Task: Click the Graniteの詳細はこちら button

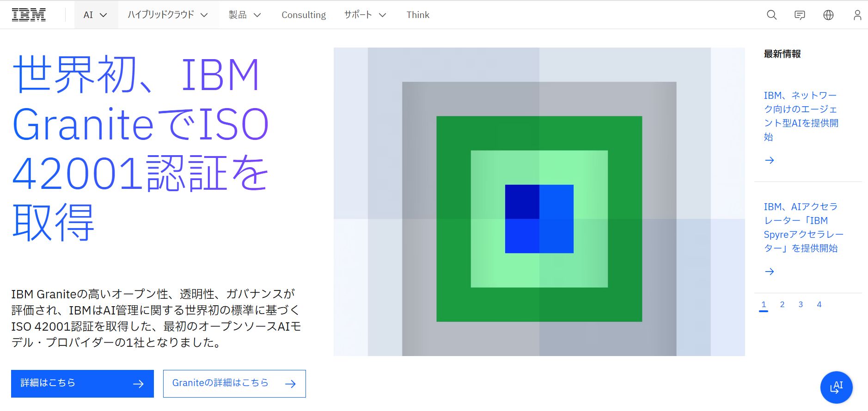Action: (234, 383)
